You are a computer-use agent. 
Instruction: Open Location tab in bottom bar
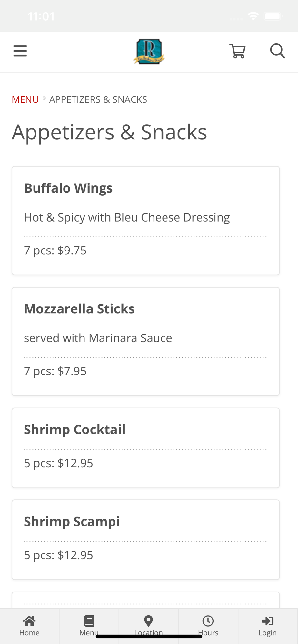point(149,626)
